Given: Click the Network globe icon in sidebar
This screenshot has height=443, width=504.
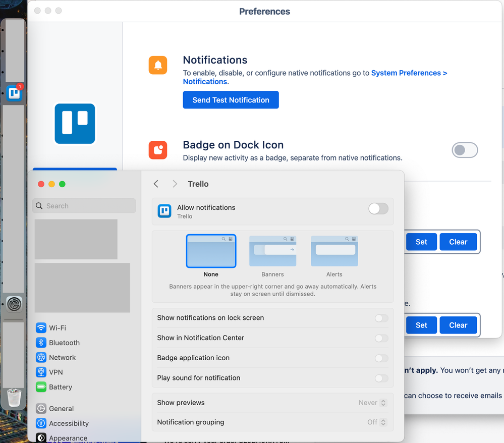Looking at the screenshot, I should pyautogui.click(x=41, y=358).
